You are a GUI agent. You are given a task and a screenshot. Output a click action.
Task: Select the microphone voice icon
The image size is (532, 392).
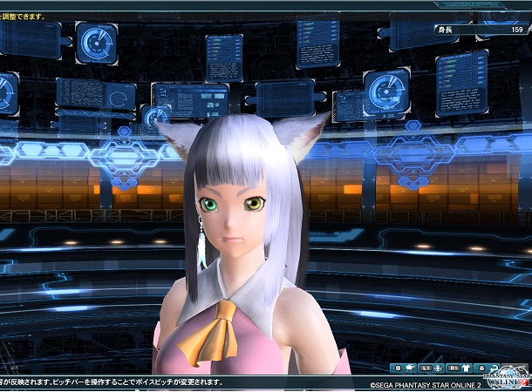click(x=438, y=368)
